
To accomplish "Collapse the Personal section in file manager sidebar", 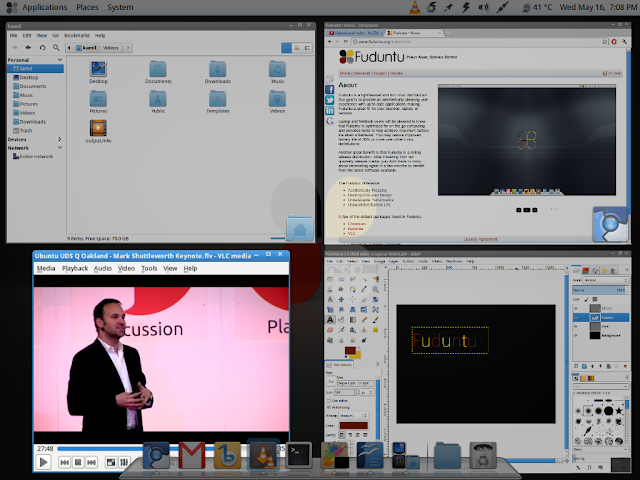I will tap(60, 60).
